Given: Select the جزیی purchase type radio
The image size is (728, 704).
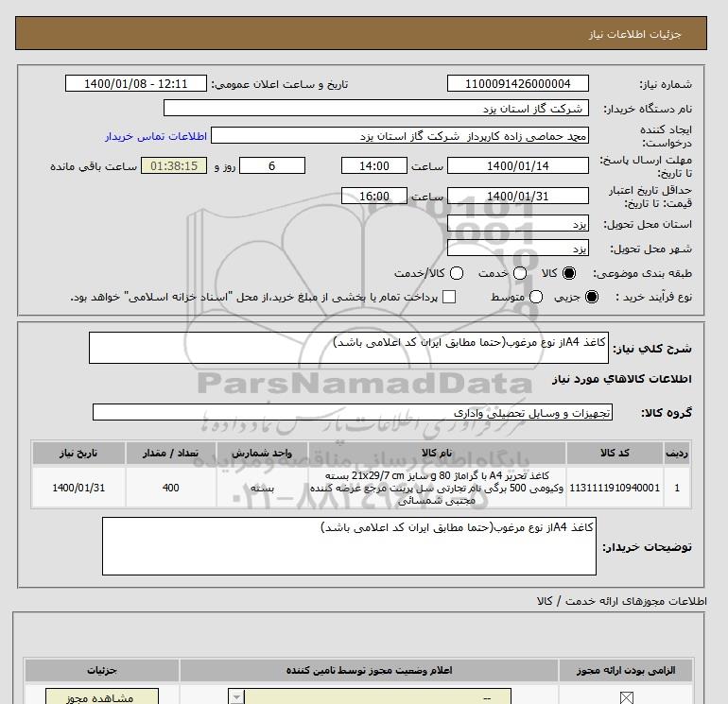Looking at the screenshot, I should pyautogui.click(x=592, y=297).
